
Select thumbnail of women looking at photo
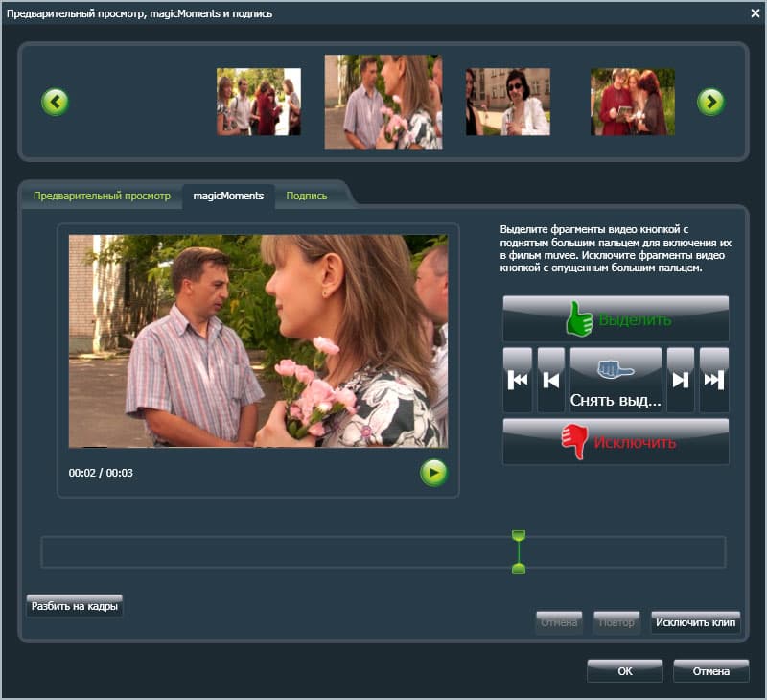(633, 102)
